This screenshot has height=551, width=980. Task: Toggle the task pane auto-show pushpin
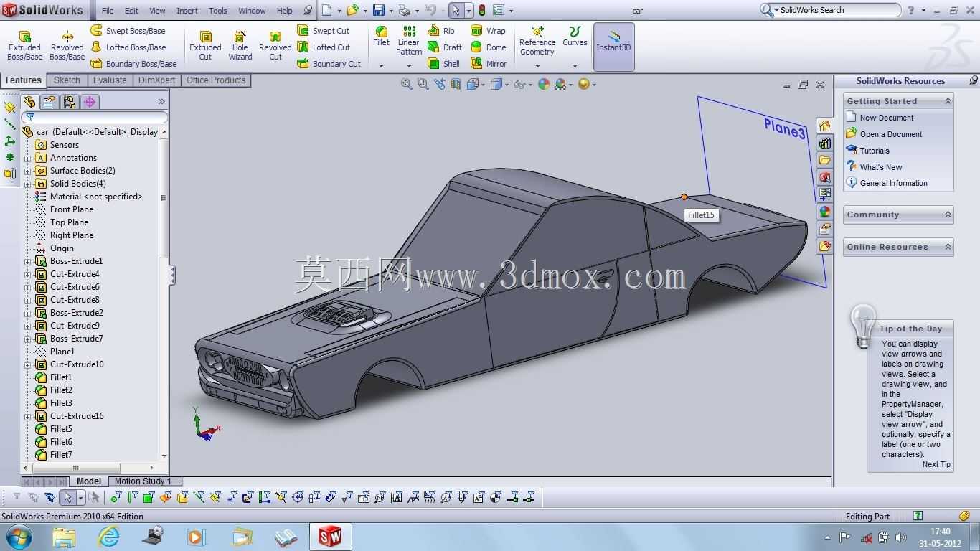point(973,80)
